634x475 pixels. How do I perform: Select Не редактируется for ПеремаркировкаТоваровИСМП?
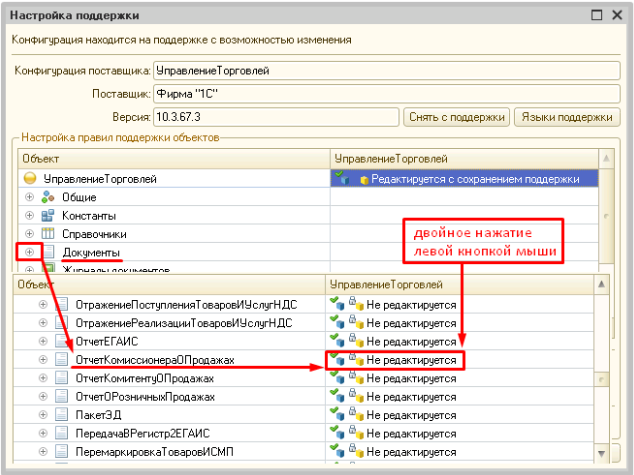tap(411, 452)
